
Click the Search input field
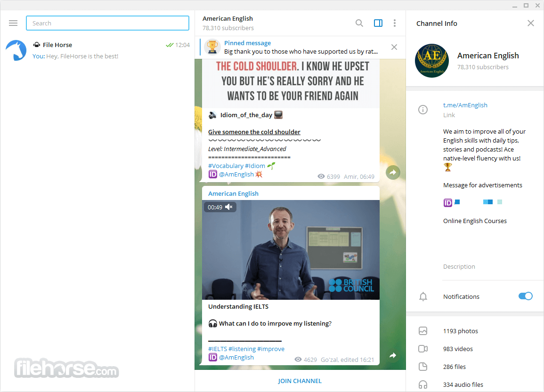pos(107,23)
